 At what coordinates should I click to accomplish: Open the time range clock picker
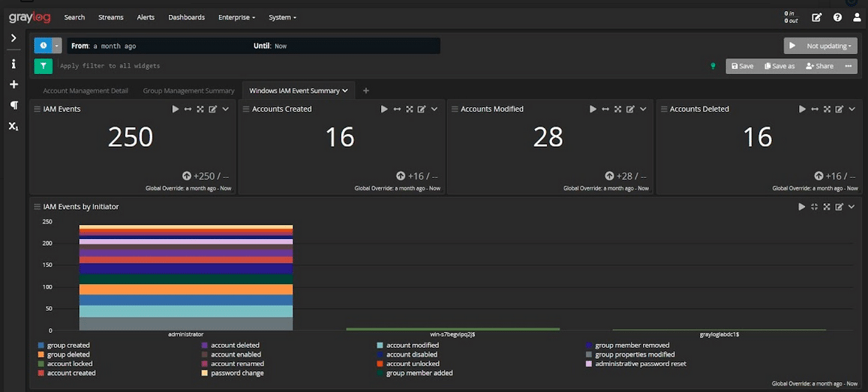pyautogui.click(x=43, y=46)
